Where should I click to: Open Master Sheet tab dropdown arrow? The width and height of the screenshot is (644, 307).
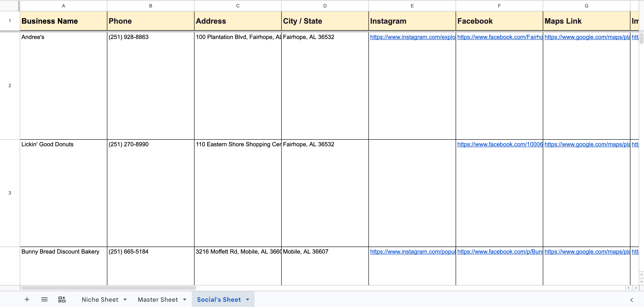tap(184, 299)
